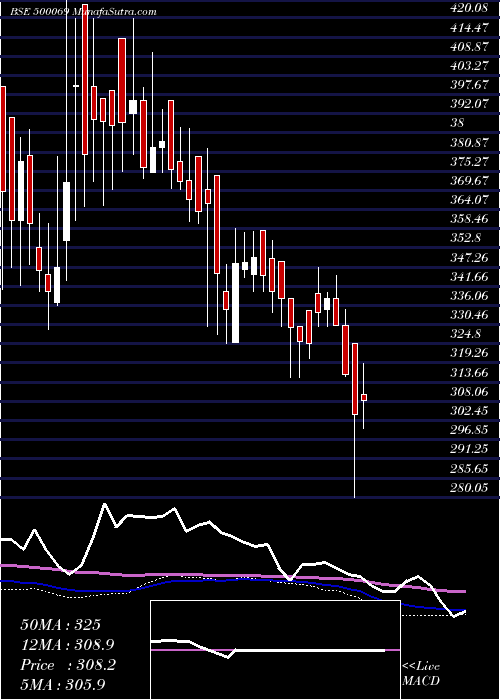Open the MACD inset chart box
Viewport: 500px width, 700px height.
(x=275, y=650)
